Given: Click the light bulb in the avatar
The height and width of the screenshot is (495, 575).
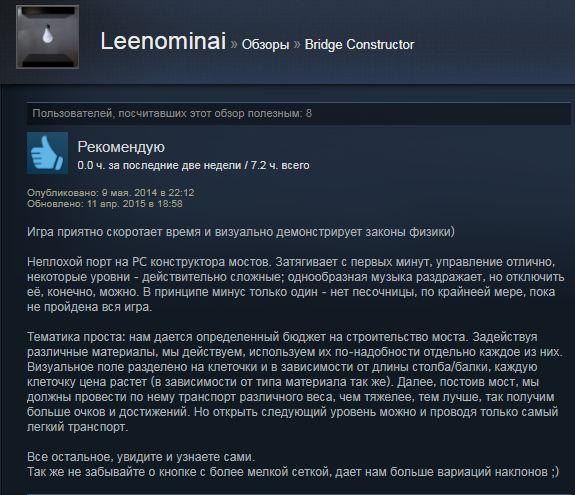Looking at the screenshot, I should 47,34.
